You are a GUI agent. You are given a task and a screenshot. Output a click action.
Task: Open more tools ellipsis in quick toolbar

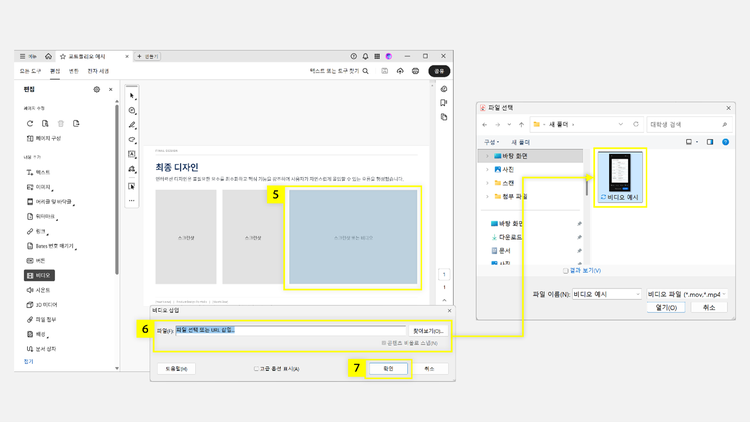tap(132, 200)
